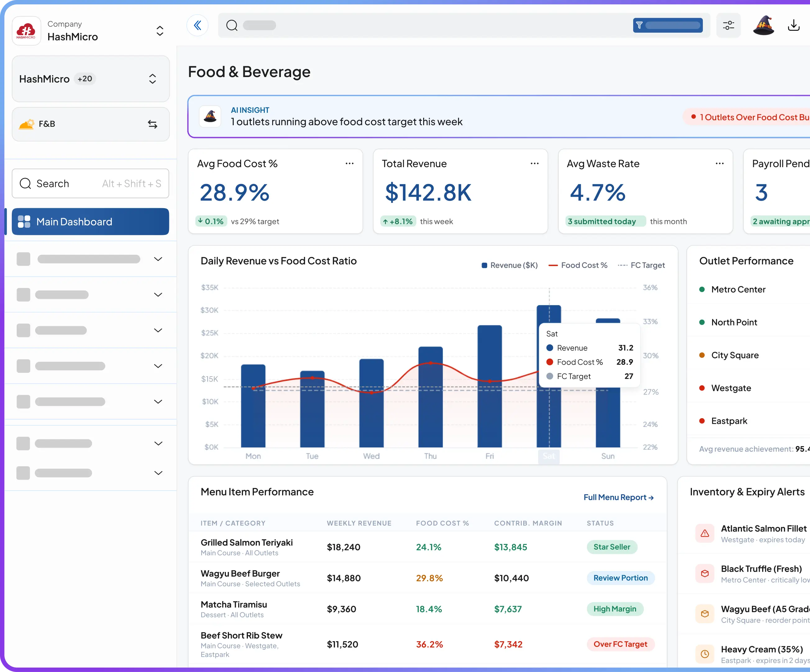This screenshot has height=672, width=810.
Task: Expand third collapsed sidebar section below Main Dashboard
Action: point(158,331)
